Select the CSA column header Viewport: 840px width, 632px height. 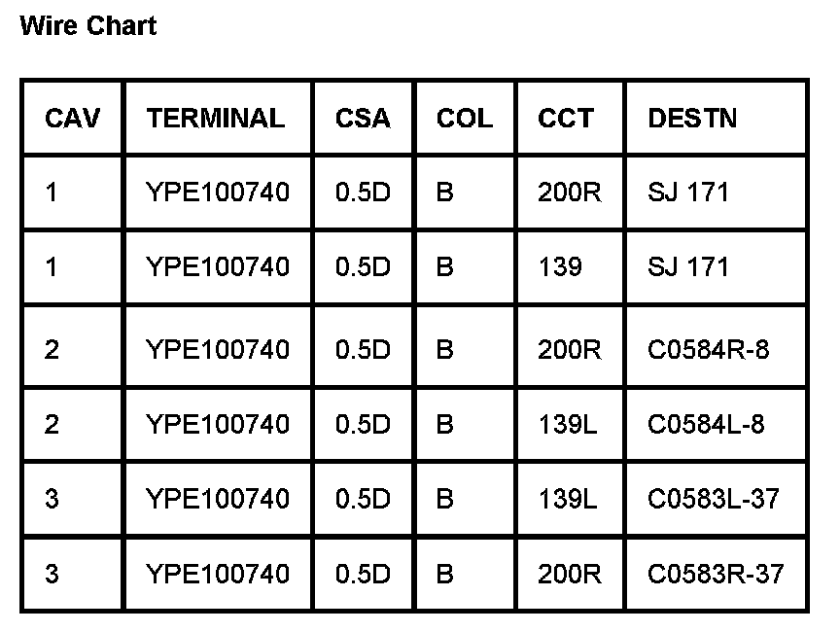point(363,118)
